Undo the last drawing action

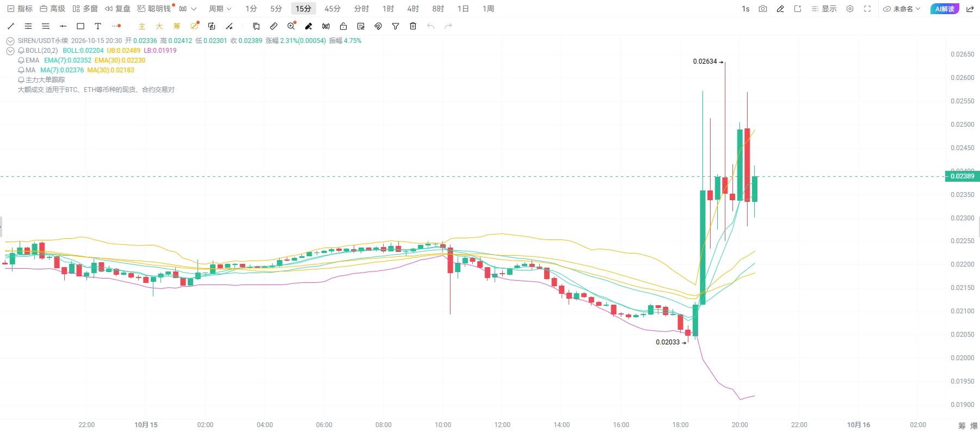click(x=430, y=26)
